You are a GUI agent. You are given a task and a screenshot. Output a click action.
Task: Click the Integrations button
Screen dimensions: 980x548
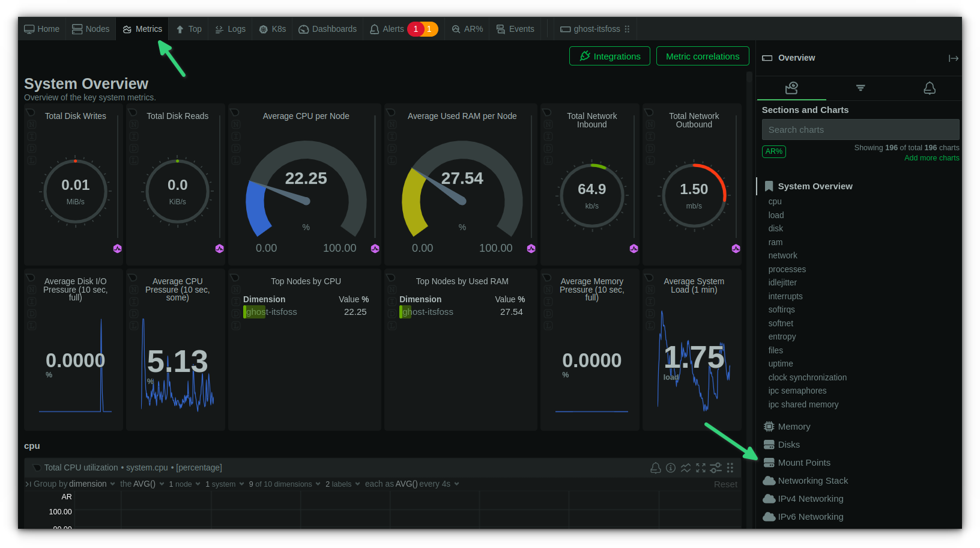(x=609, y=56)
